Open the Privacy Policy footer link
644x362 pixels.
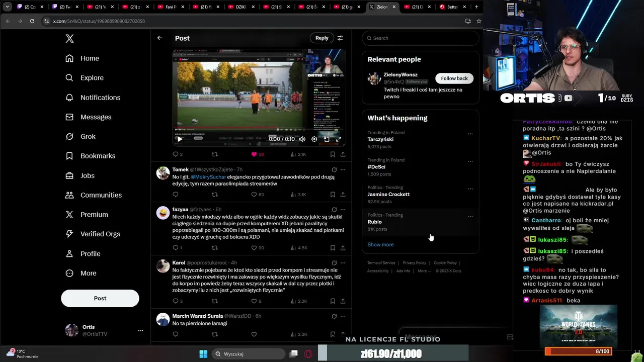click(415, 263)
